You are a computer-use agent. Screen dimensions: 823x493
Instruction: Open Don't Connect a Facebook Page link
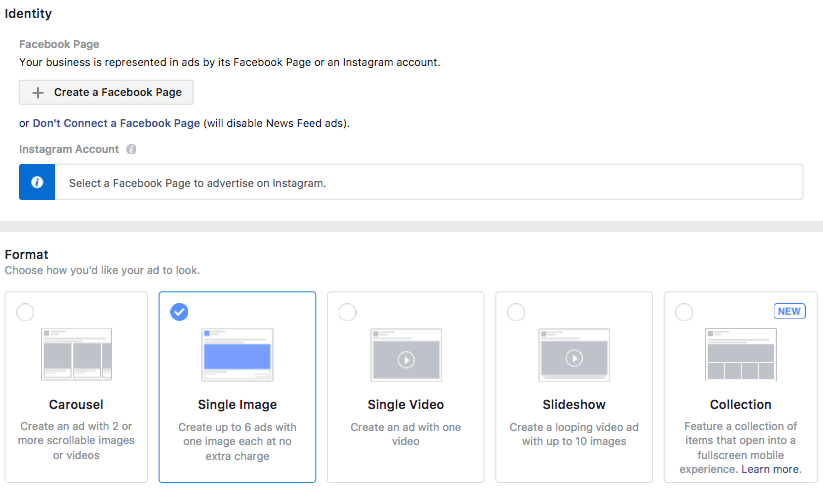(x=116, y=123)
